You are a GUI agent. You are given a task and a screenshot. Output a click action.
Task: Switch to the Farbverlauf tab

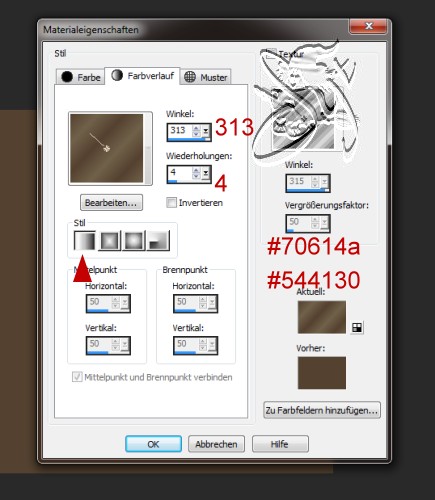pyautogui.click(x=143, y=76)
